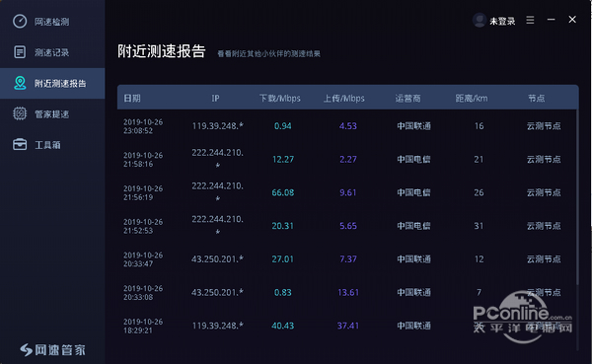Click 中国电信 in the 21:58:16 row
The width and height of the screenshot is (592, 364).
tap(413, 160)
